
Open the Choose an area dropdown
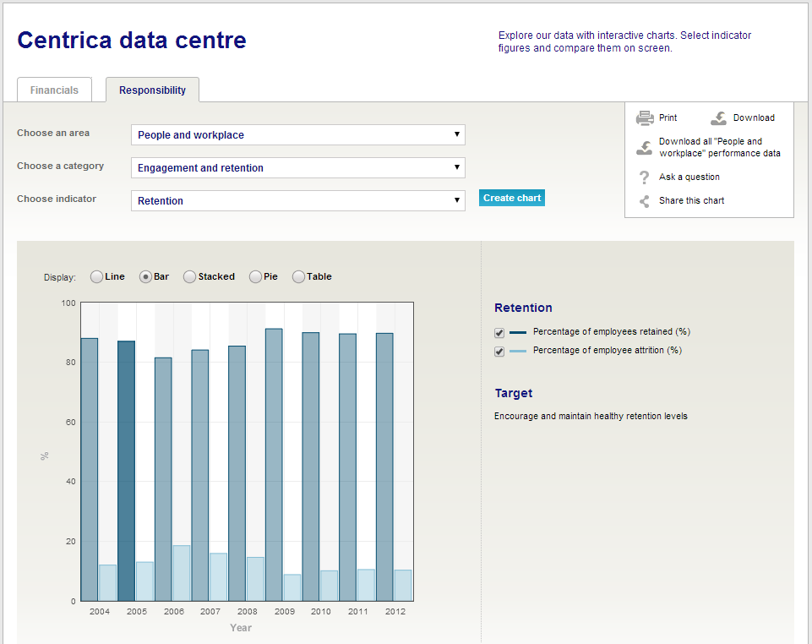[297, 135]
